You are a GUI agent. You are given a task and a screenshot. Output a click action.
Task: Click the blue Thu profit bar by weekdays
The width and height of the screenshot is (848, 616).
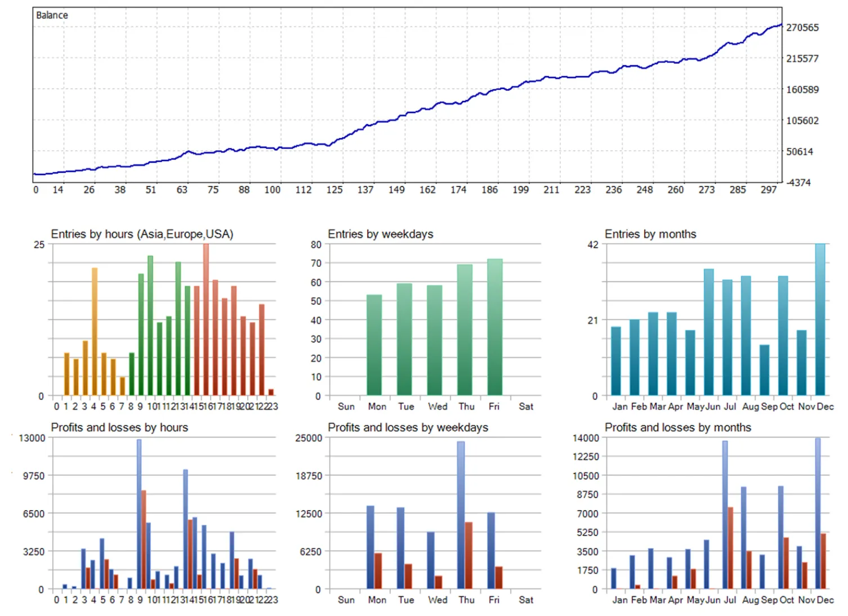click(x=461, y=515)
